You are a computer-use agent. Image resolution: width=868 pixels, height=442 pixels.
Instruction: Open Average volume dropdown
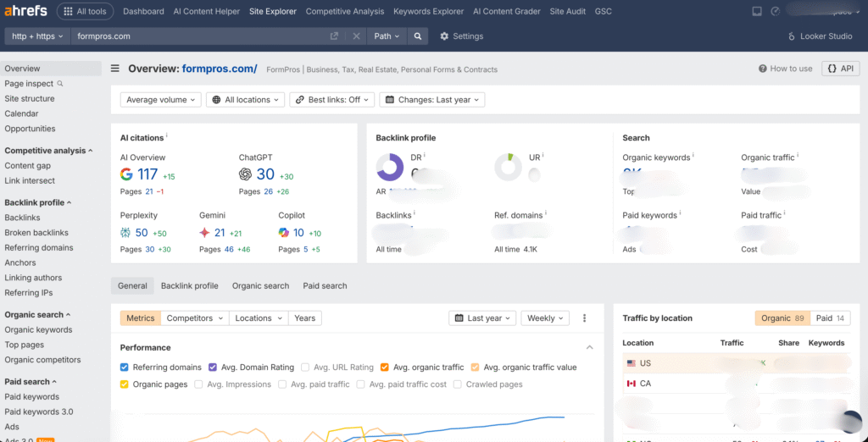pyautogui.click(x=160, y=100)
